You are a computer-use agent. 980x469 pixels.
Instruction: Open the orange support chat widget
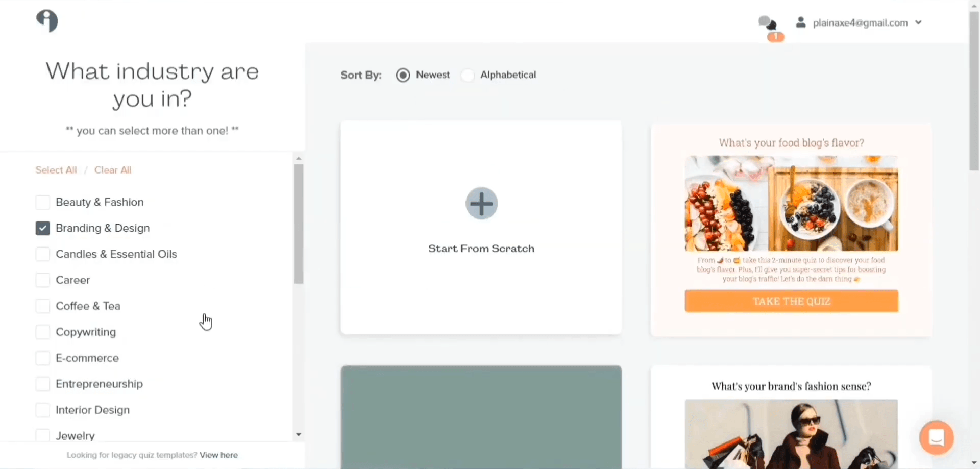[x=936, y=437]
